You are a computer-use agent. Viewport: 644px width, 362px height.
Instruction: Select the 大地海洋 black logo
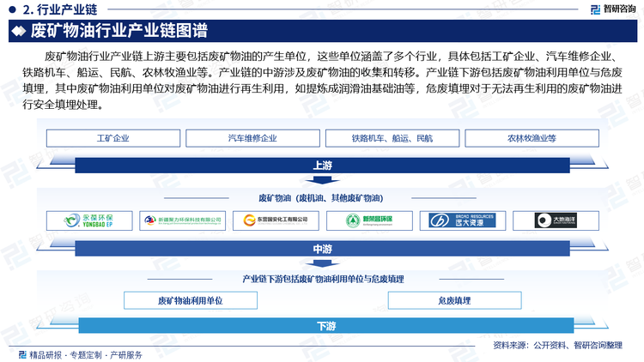coord(556,220)
